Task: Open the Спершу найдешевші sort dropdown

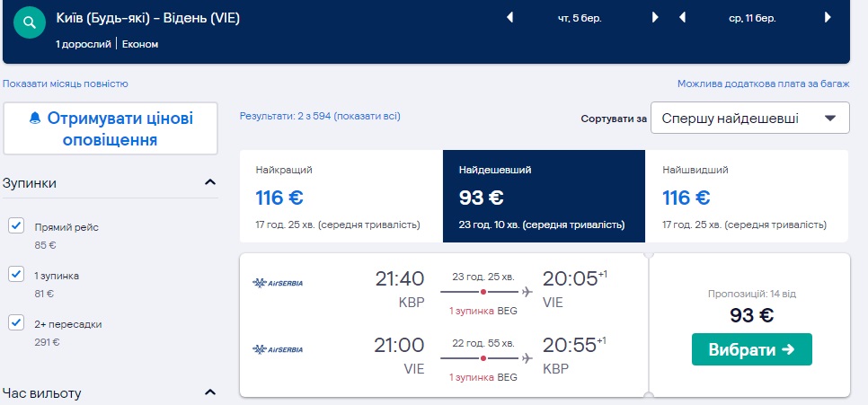Action: click(x=750, y=119)
